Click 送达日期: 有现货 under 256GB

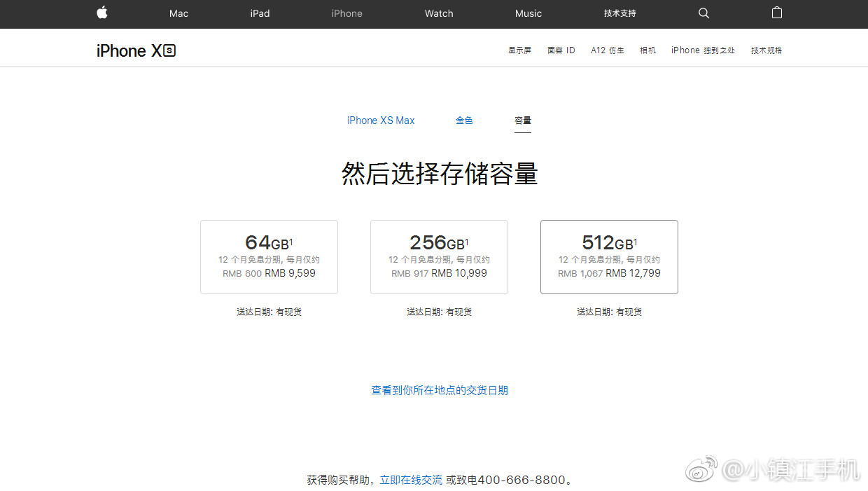439,312
